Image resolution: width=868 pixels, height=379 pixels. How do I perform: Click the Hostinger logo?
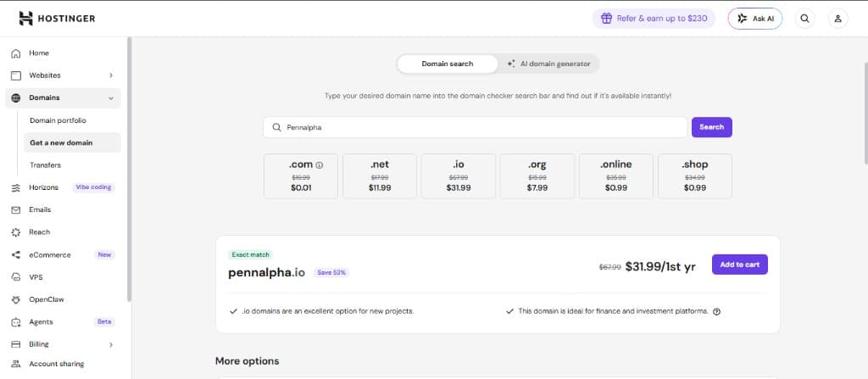pyautogui.click(x=57, y=19)
